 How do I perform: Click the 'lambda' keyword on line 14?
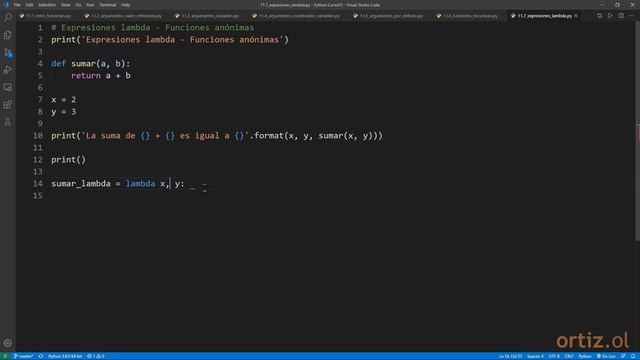[x=140, y=184]
